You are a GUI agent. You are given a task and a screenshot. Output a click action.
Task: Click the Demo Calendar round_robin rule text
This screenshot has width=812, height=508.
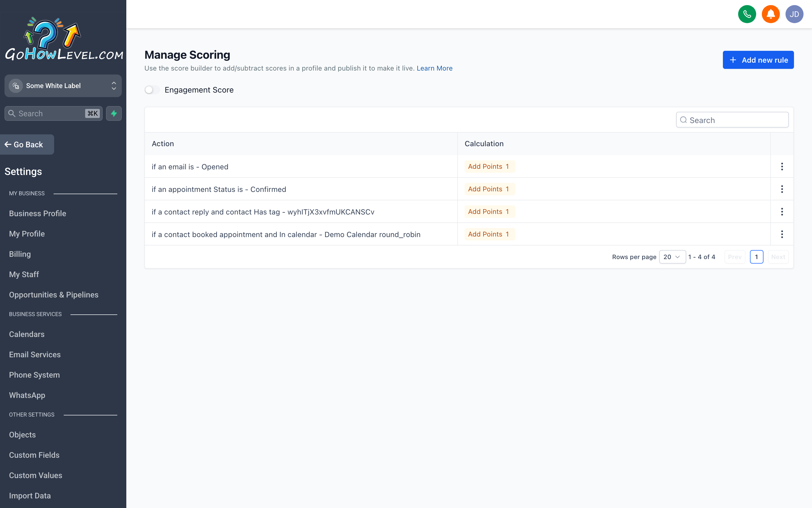[286, 234]
